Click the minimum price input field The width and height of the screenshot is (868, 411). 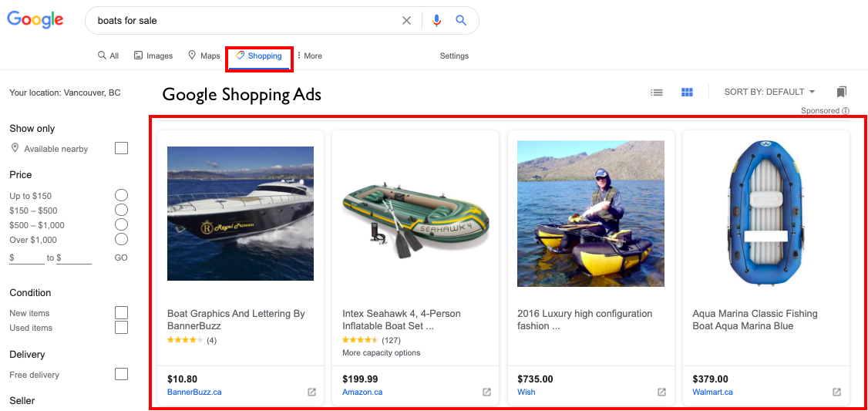tap(29, 258)
